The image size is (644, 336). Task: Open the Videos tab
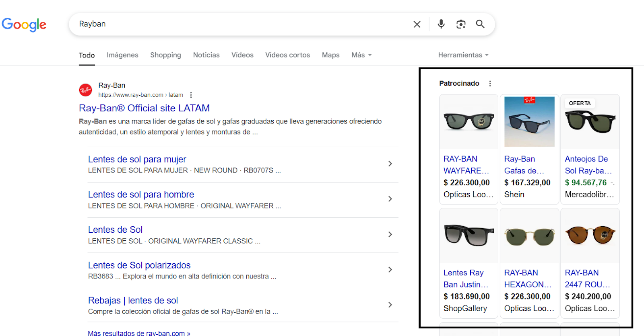pos(242,55)
